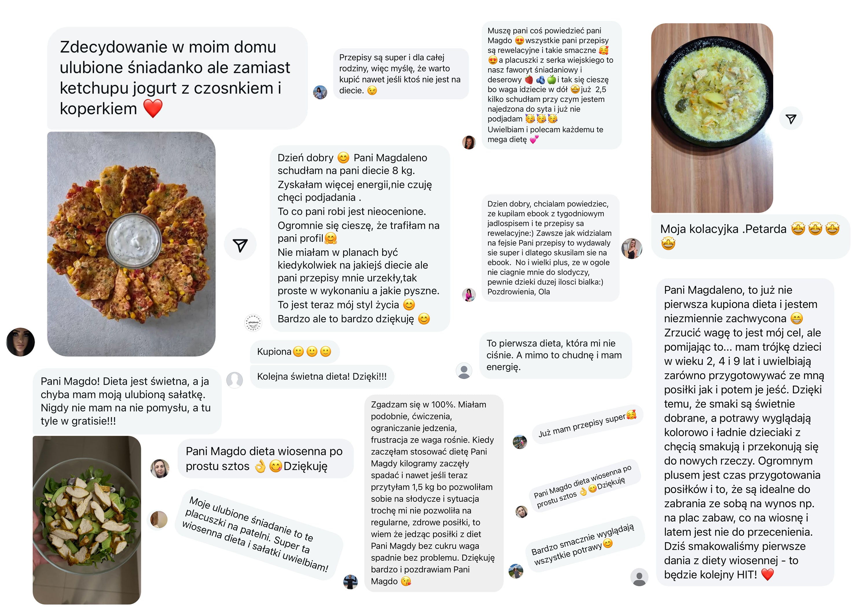Click the tilted 'Bardzo smacznie wyglądają' bubble
This screenshot has width=868, height=614.
pyautogui.click(x=584, y=542)
